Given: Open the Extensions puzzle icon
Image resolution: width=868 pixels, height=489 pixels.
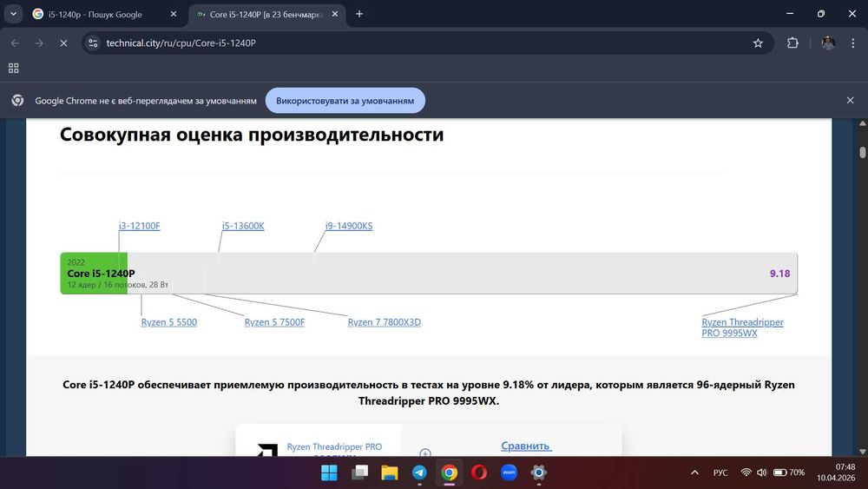Looking at the screenshot, I should coord(792,43).
